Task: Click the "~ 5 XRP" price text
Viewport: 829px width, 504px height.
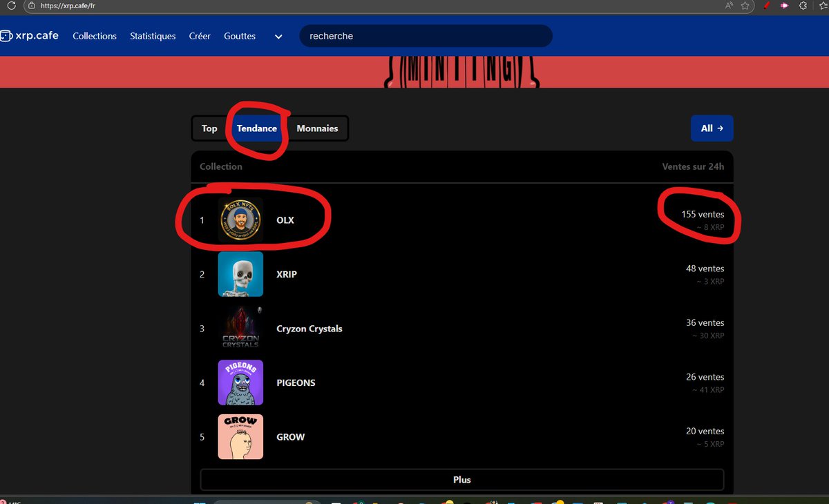Action: coord(710,444)
